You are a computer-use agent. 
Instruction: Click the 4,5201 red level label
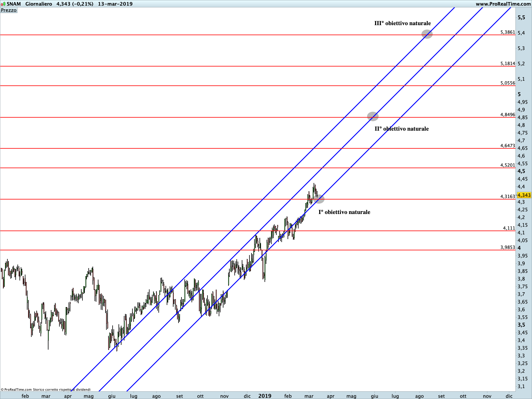pyautogui.click(x=508, y=165)
